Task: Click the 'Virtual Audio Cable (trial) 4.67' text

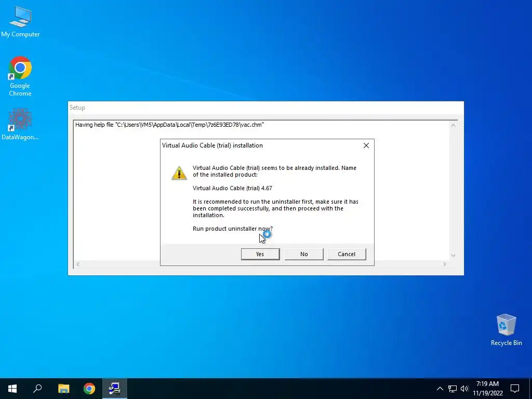Action: pos(232,188)
